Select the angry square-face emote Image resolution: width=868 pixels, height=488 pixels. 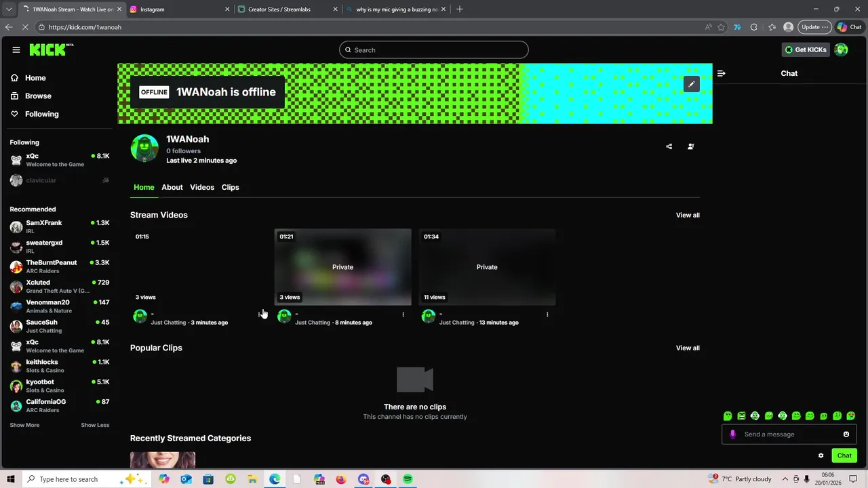[x=741, y=416]
